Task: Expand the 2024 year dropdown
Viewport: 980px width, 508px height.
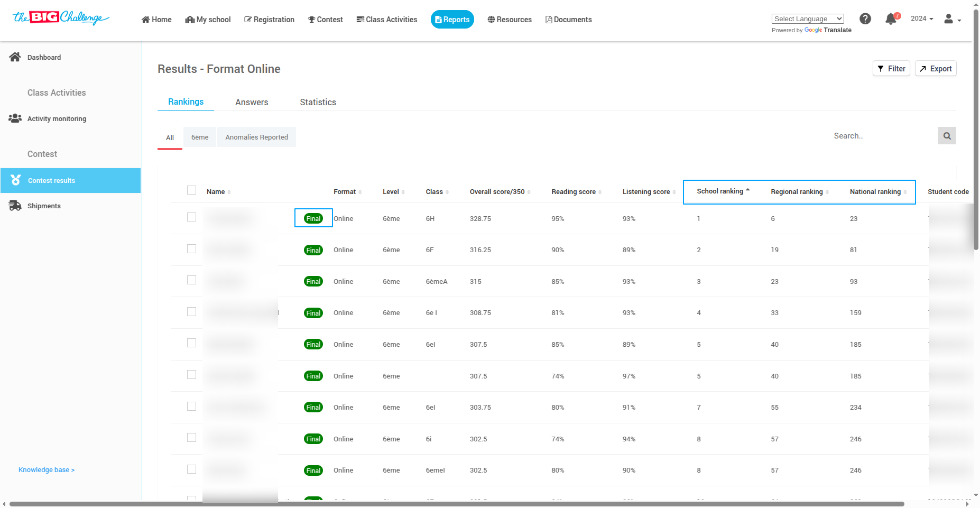Action: click(921, 19)
